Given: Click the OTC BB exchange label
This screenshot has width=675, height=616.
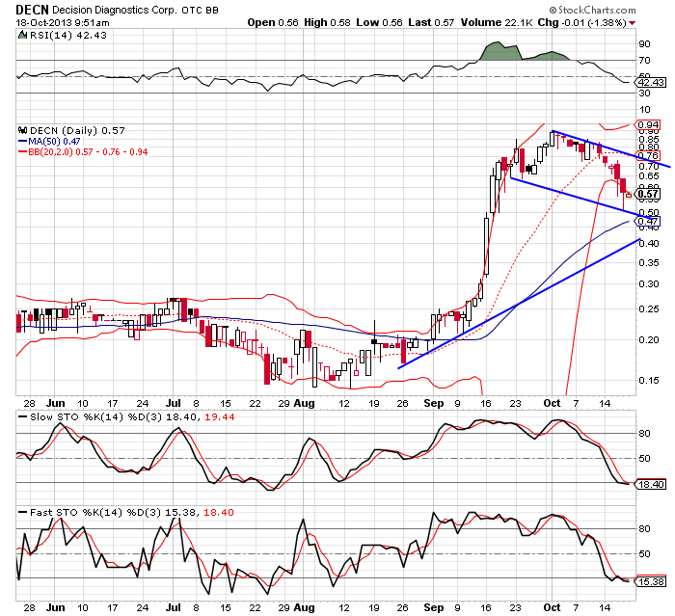Looking at the screenshot, I should pyautogui.click(x=200, y=10).
